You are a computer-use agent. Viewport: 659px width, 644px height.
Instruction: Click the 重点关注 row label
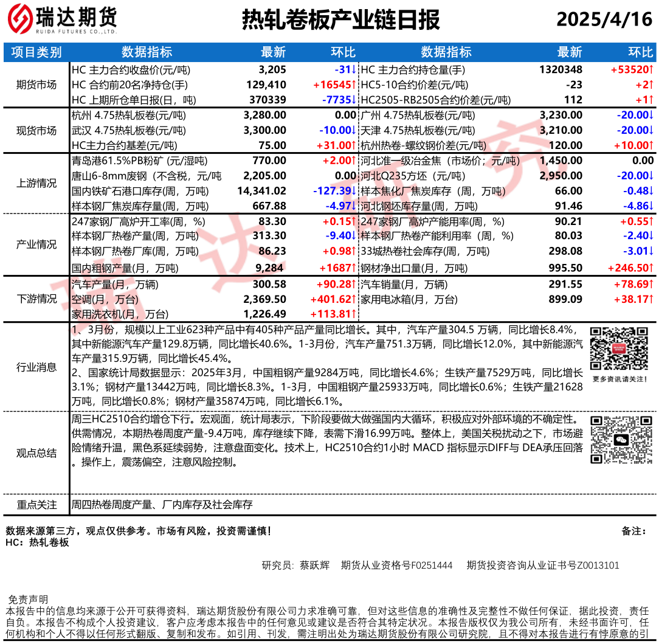pyautogui.click(x=36, y=505)
